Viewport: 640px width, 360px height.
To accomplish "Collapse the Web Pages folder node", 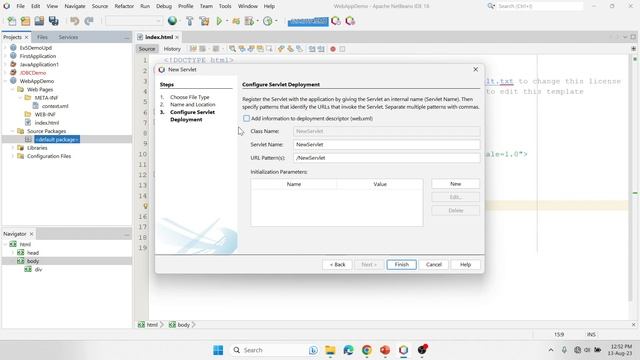I will (x=13, y=89).
